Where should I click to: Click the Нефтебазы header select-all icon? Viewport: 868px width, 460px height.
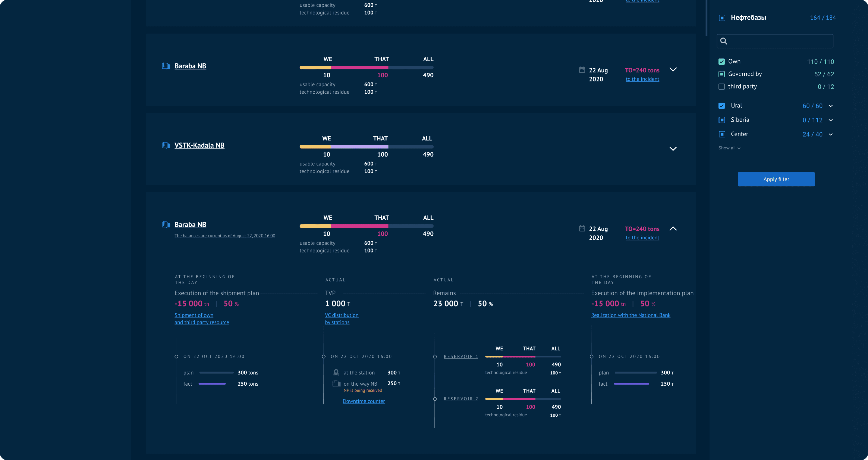click(x=722, y=18)
